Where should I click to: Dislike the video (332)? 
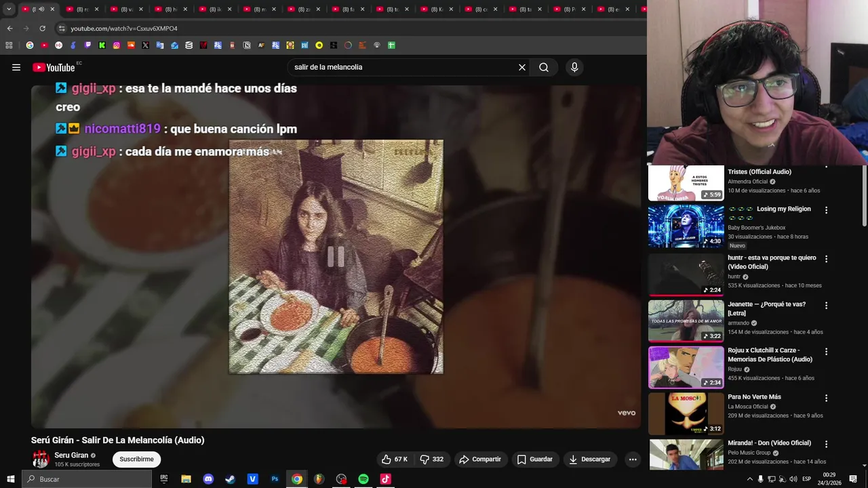[x=432, y=459]
